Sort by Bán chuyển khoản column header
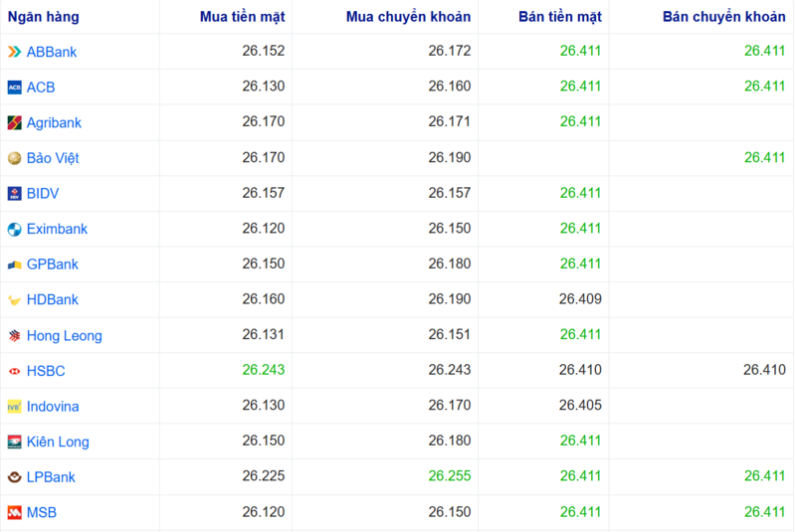Viewport: 796px width, 532px height. coord(723,17)
